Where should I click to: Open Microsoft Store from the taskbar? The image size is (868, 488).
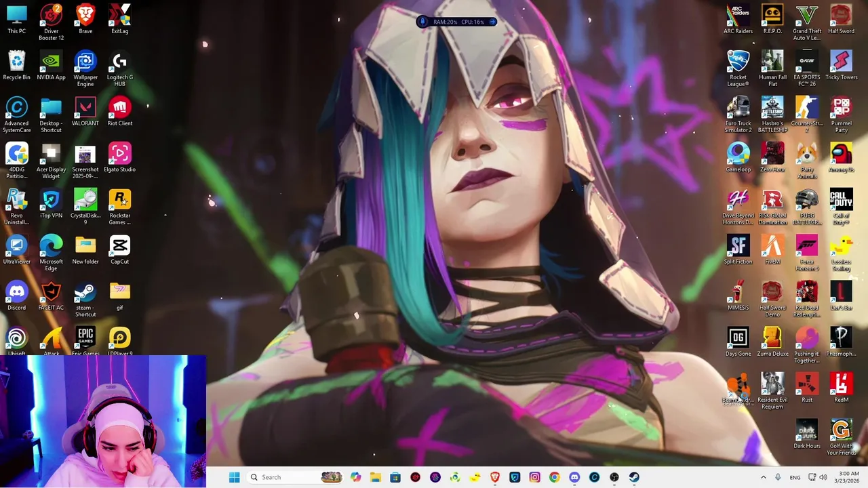(395, 477)
